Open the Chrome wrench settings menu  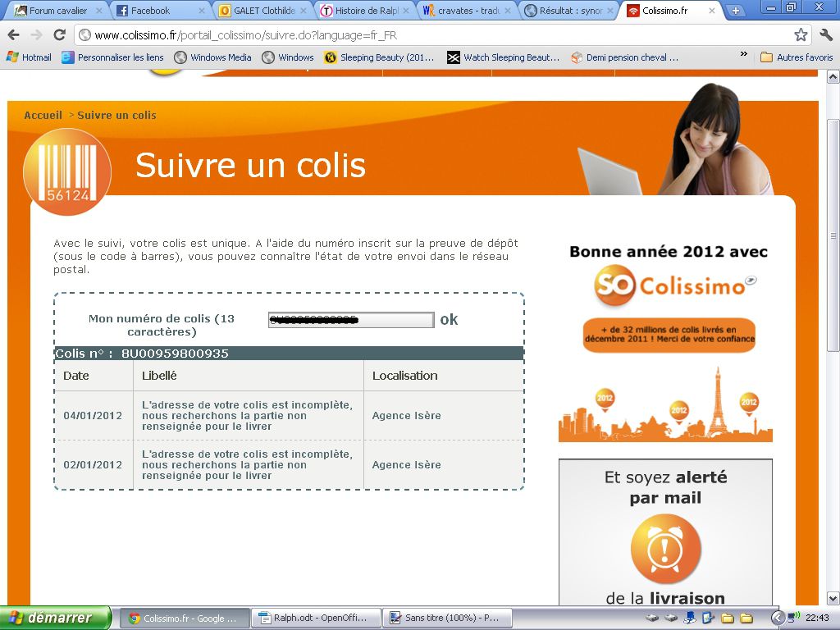click(x=825, y=35)
